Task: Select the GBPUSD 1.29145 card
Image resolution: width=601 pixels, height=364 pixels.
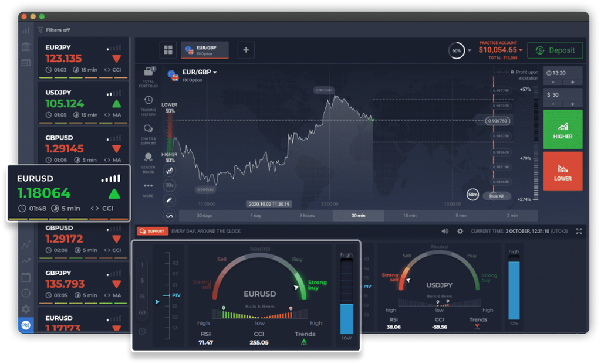Action: (83, 145)
